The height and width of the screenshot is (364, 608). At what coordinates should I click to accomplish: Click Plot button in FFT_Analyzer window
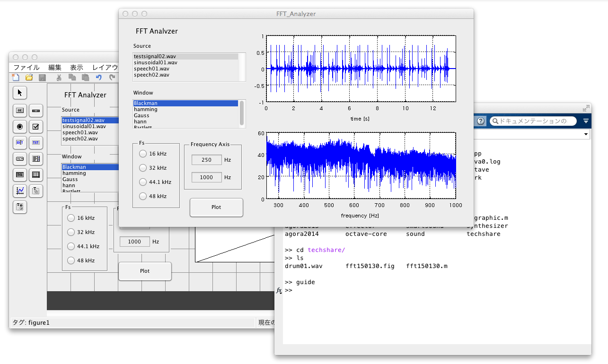pyautogui.click(x=216, y=207)
